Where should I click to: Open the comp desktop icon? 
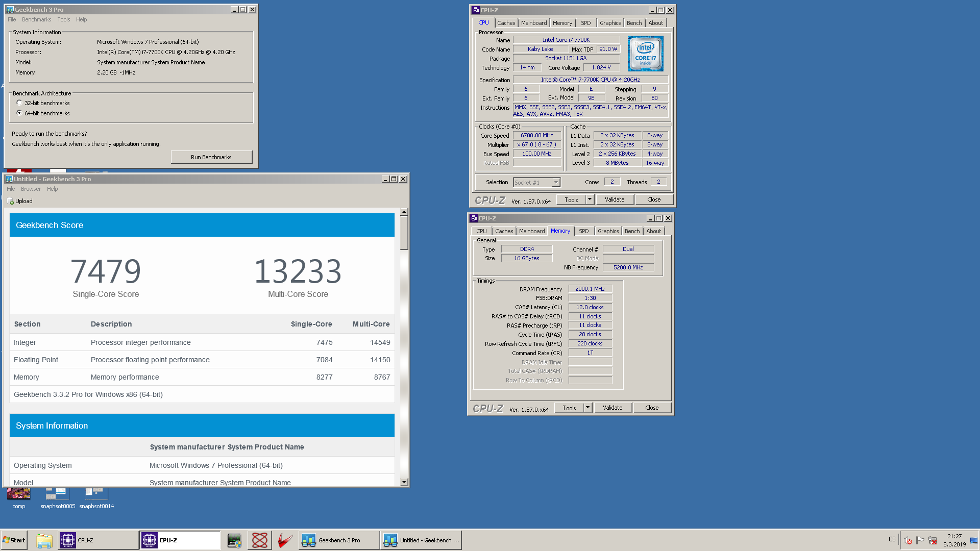[x=19, y=498]
